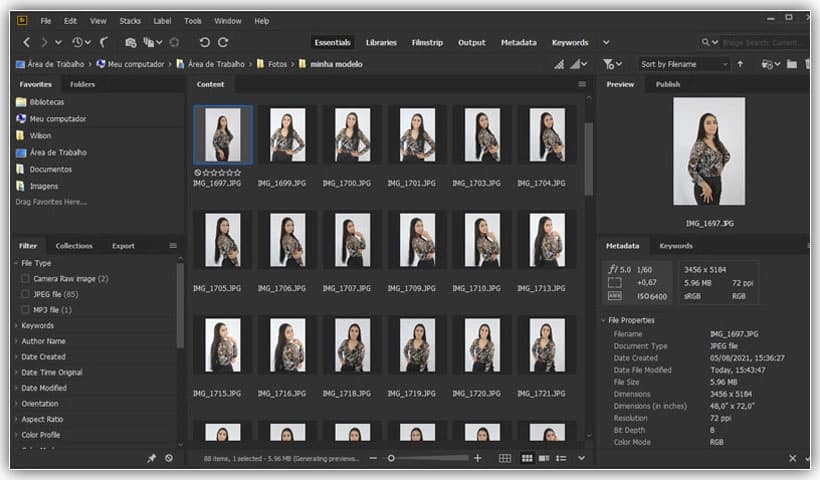Open the Stacks menu

(130, 21)
